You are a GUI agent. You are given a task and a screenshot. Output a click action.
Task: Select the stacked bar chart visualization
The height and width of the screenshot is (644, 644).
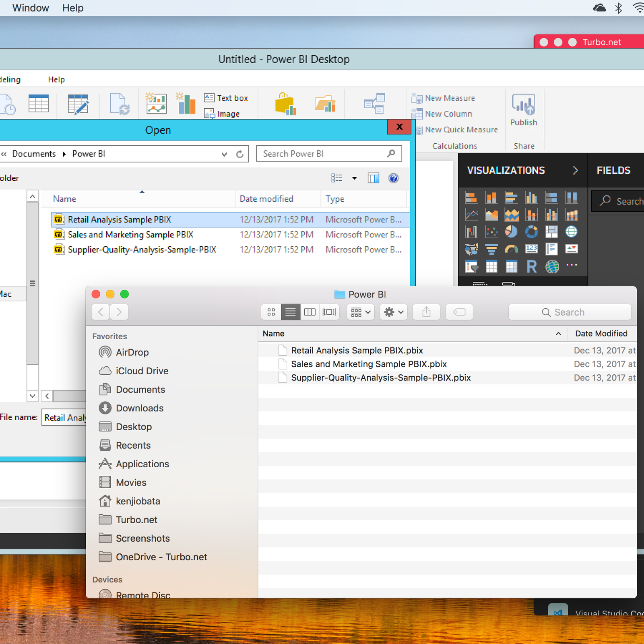point(471,198)
